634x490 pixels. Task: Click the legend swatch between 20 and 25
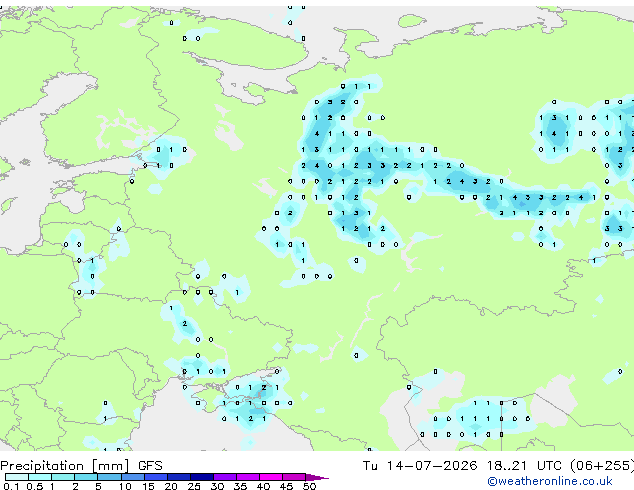click(x=179, y=477)
